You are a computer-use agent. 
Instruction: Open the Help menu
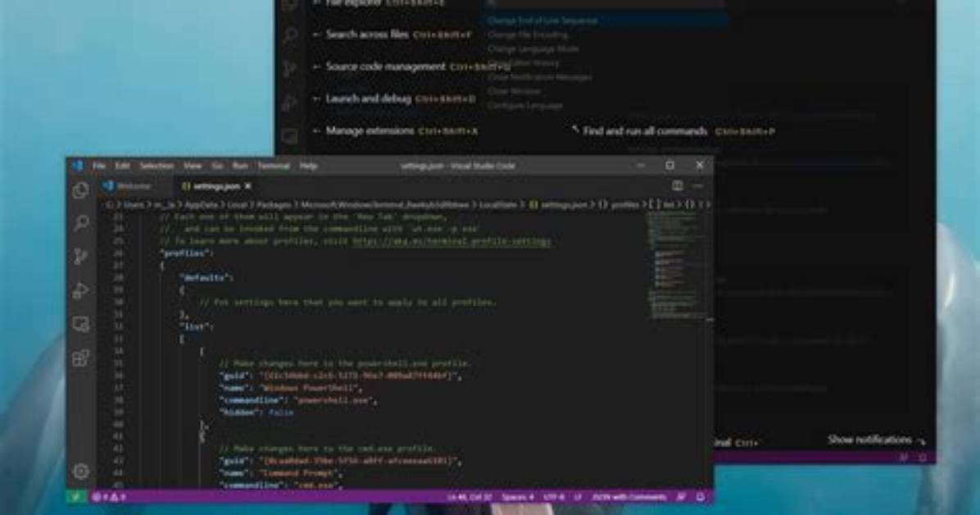click(308, 166)
